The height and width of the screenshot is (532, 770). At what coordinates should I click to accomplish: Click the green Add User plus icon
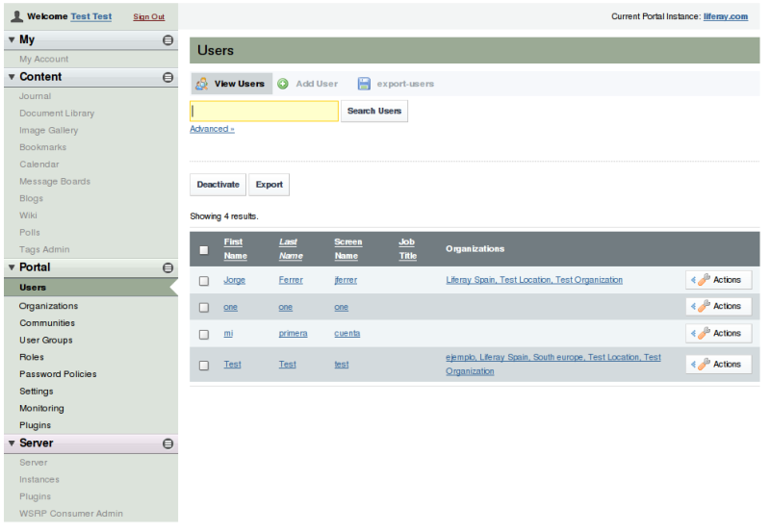[x=283, y=84]
